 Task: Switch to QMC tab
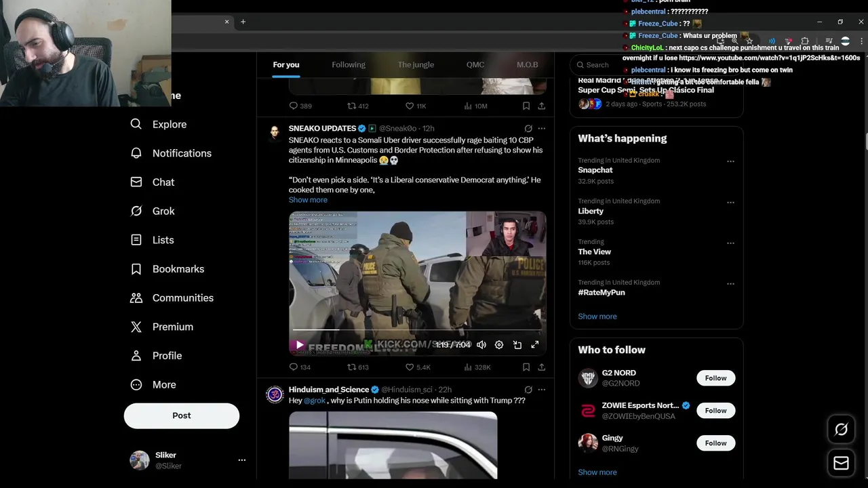click(x=475, y=64)
